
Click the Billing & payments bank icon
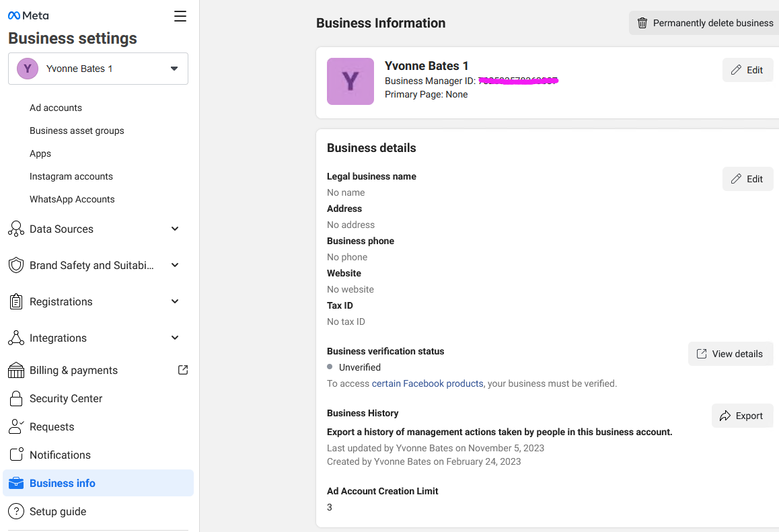16,370
